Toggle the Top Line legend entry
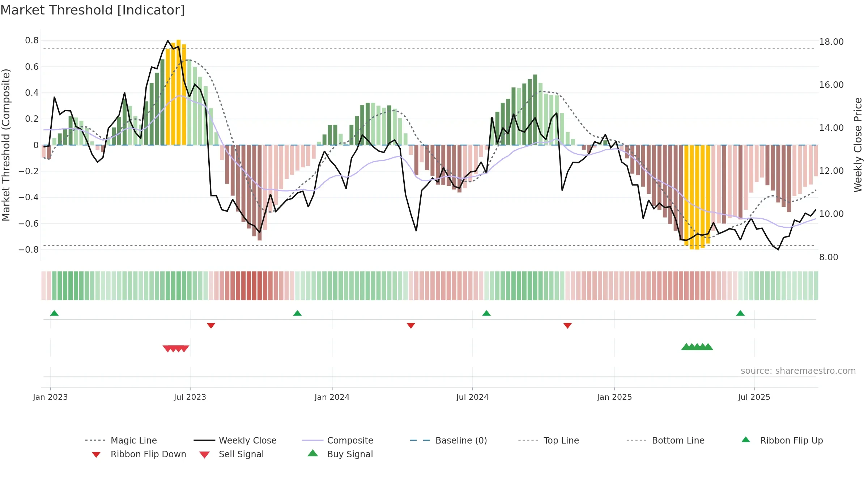This screenshot has width=868, height=488. tap(548, 440)
